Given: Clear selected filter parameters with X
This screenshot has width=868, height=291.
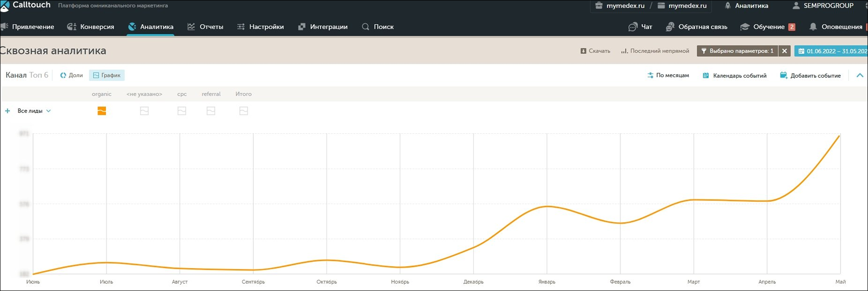Looking at the screenshot, I should point(784,51).
